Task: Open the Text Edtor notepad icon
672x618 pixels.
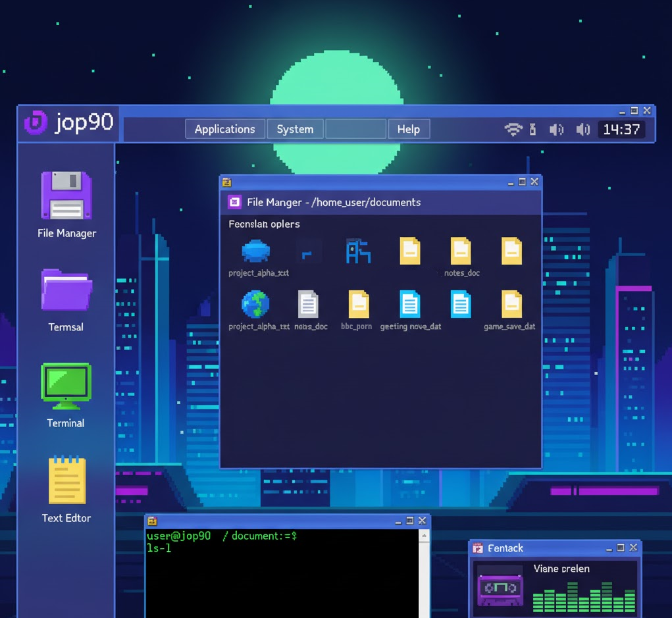Action: (66, 481)
